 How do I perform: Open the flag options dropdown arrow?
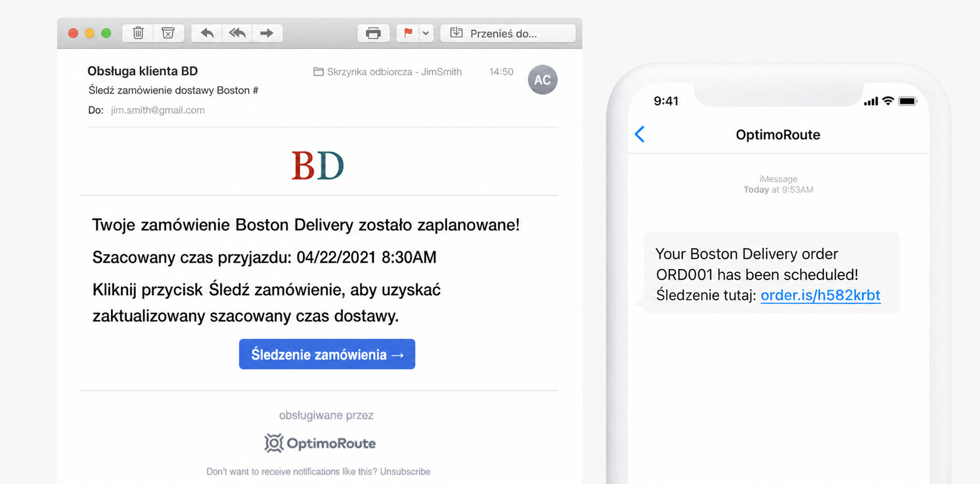pyautogui.click(x=426, y=33)
